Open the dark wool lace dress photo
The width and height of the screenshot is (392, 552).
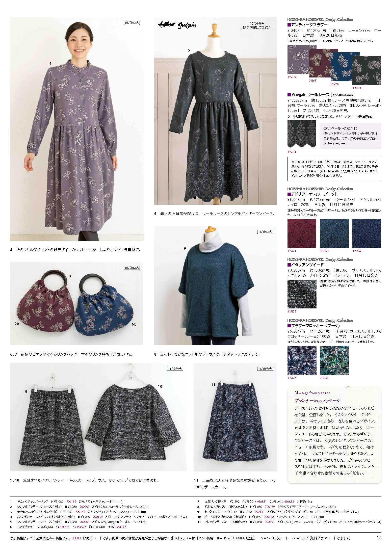(x=215, y=111)
